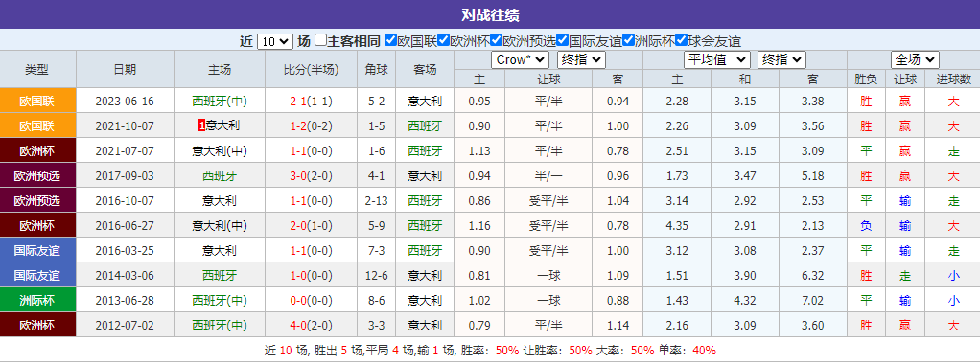Click the away odds value 5.18
This screenshot has height=364, width=980.
[813, 175]
